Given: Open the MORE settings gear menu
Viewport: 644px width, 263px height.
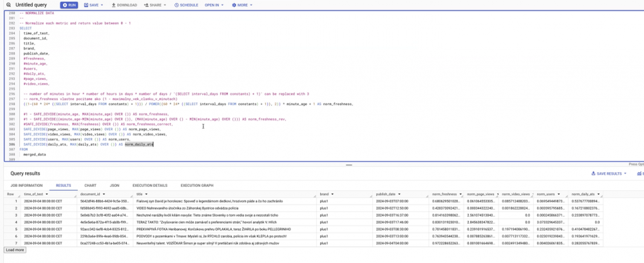Looking at the screenshot, I should pos(234,5).
